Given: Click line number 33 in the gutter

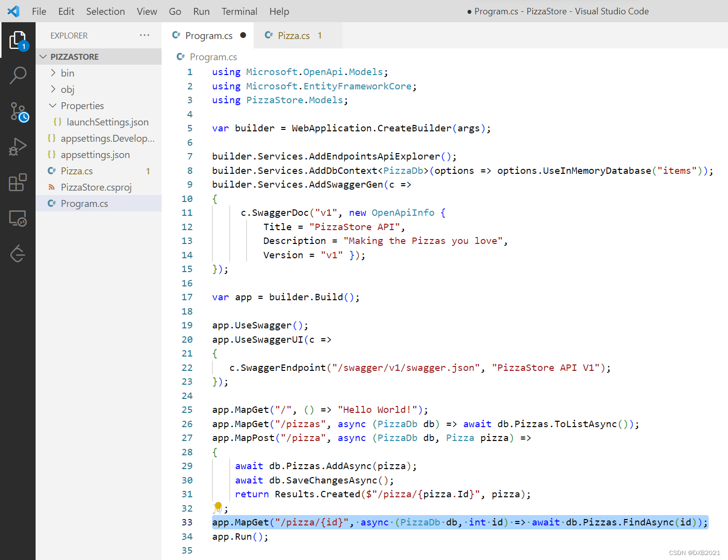Looking at the screenshot, I should coord(187,522).
